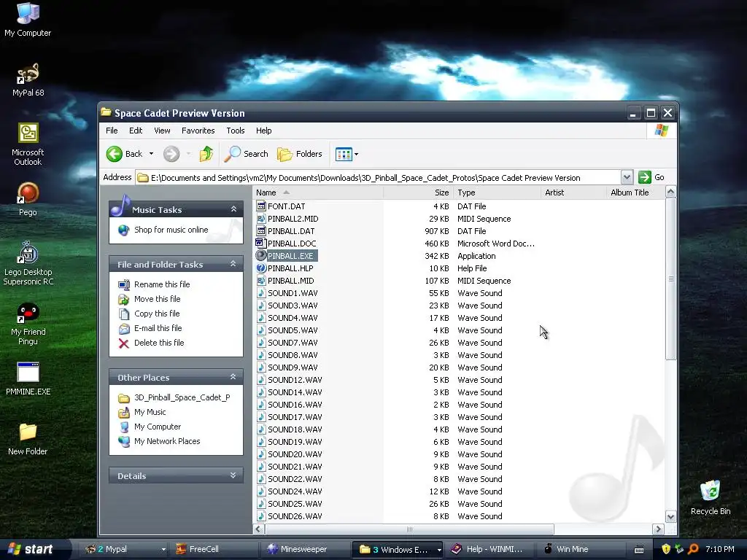Open the Edit menu
The width and height of the screenshot is (747, 560).
click(135, 131)
